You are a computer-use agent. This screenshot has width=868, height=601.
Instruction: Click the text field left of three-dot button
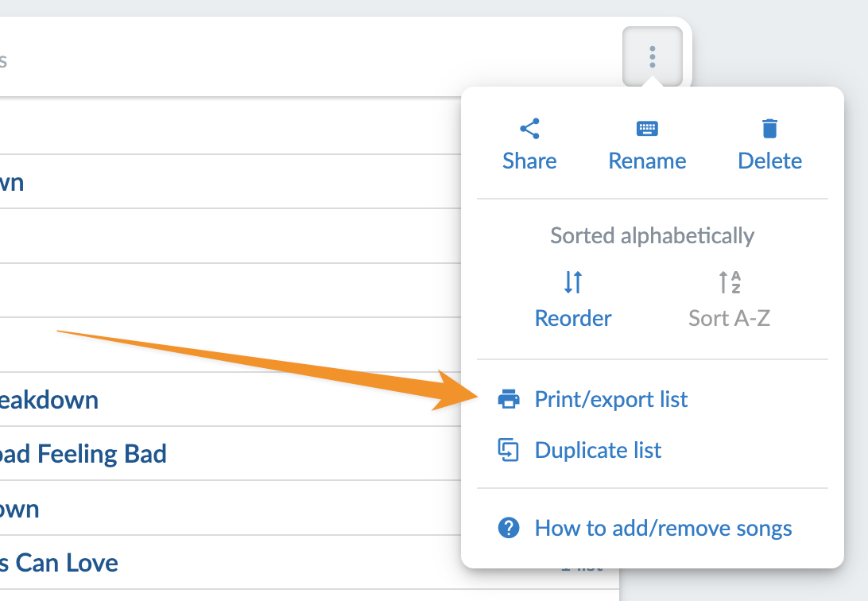tap(302, 60)
